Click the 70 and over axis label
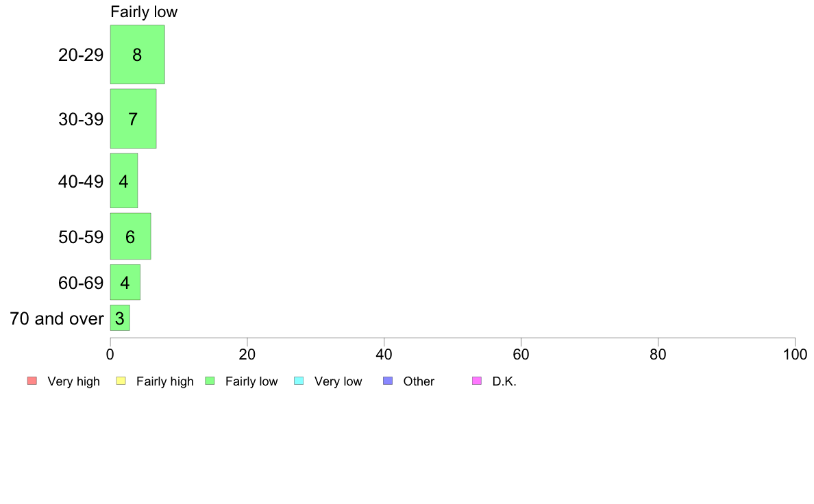 [x=57, y=318]
